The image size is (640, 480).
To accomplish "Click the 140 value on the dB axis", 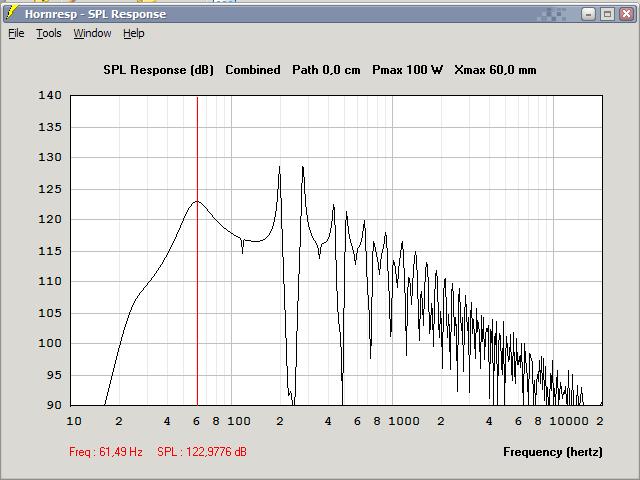I will (50, 96).
